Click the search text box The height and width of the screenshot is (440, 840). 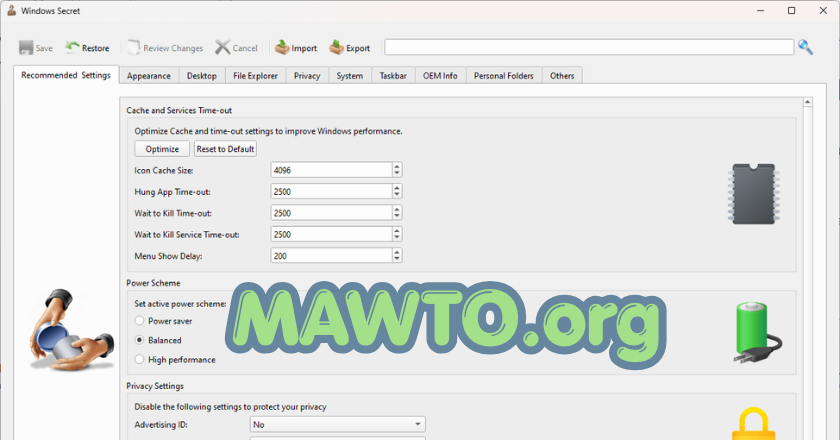coord(589,47)
